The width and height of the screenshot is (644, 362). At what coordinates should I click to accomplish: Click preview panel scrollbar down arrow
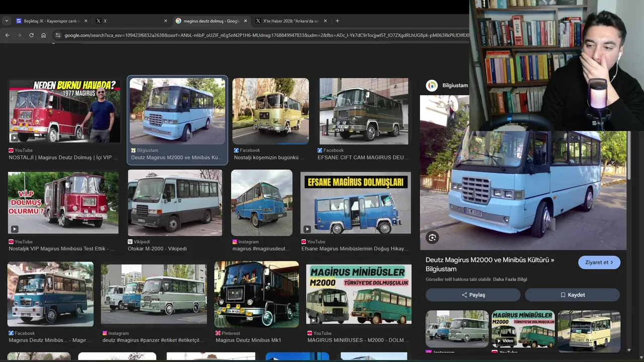coord(629,350)
